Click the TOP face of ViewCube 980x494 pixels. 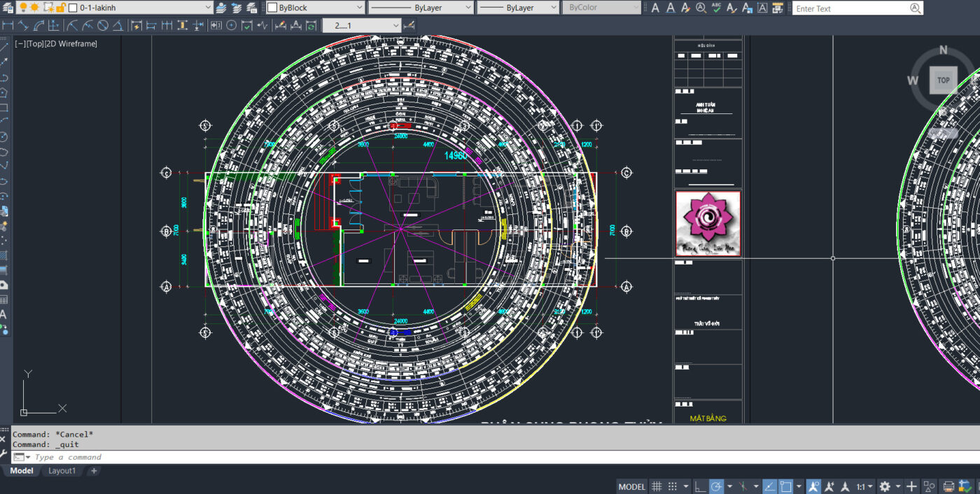coord(943,80)
